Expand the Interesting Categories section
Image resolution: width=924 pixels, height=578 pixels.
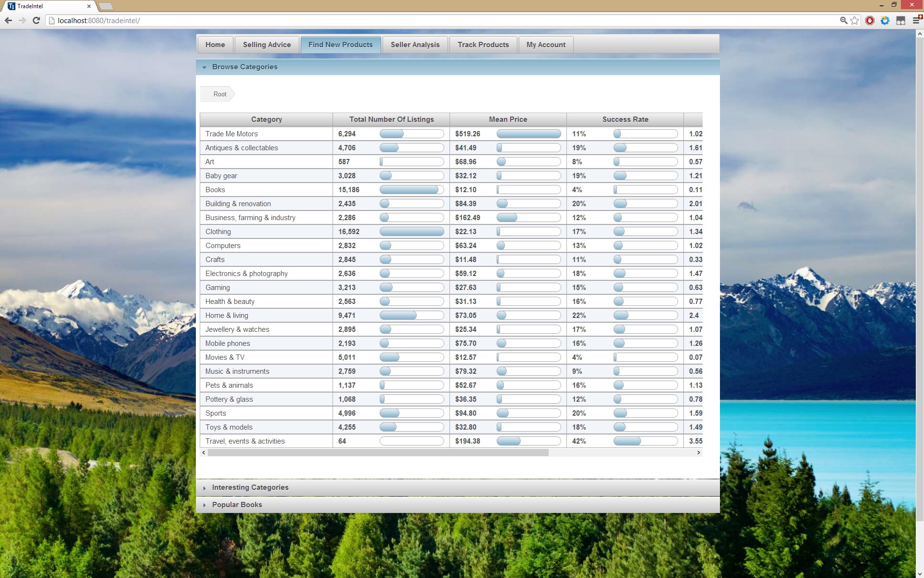click(250, 487)
